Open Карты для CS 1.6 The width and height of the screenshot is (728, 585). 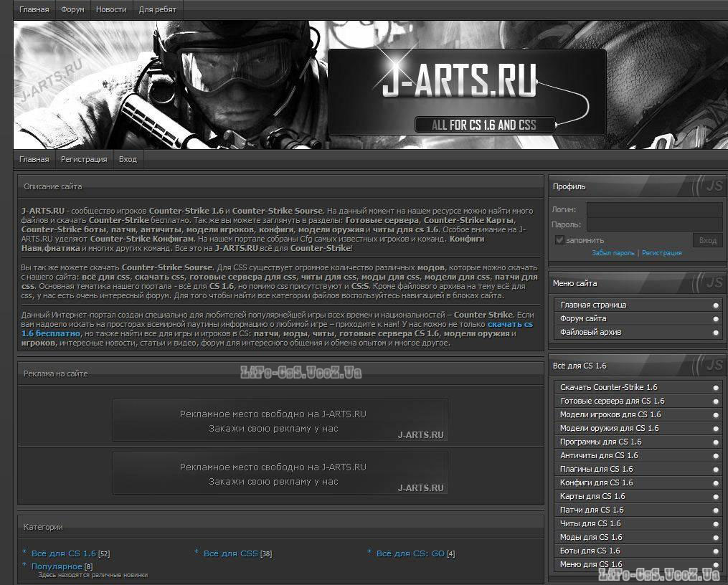pos(638,496)
